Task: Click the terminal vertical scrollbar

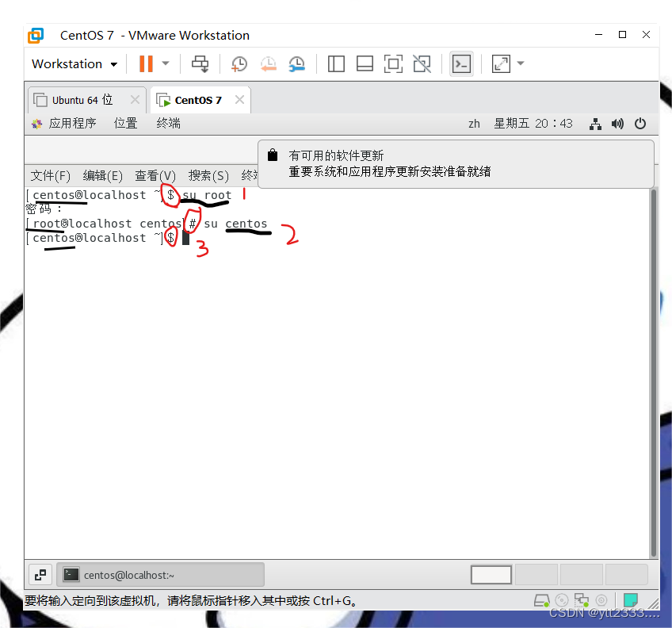Action: pyautogui.click(x=654, y=373)
